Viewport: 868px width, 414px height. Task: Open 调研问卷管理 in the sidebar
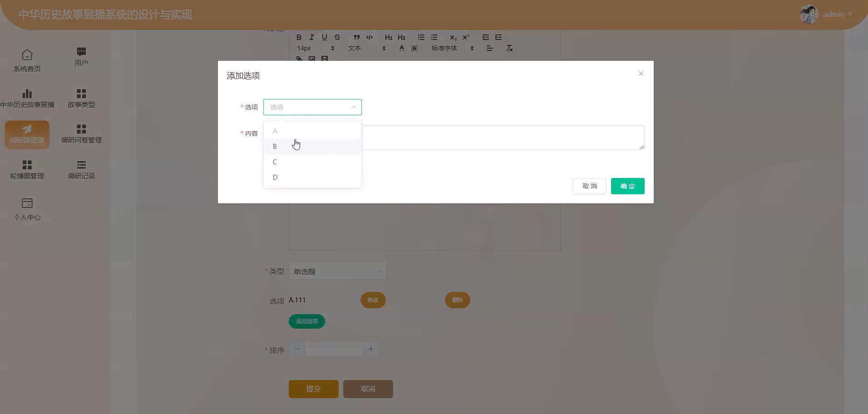pyautogui.click(x=81, y=134)
